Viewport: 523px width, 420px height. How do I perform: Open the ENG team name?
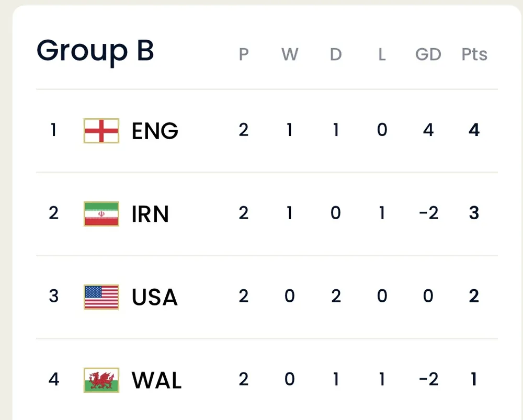155,131
